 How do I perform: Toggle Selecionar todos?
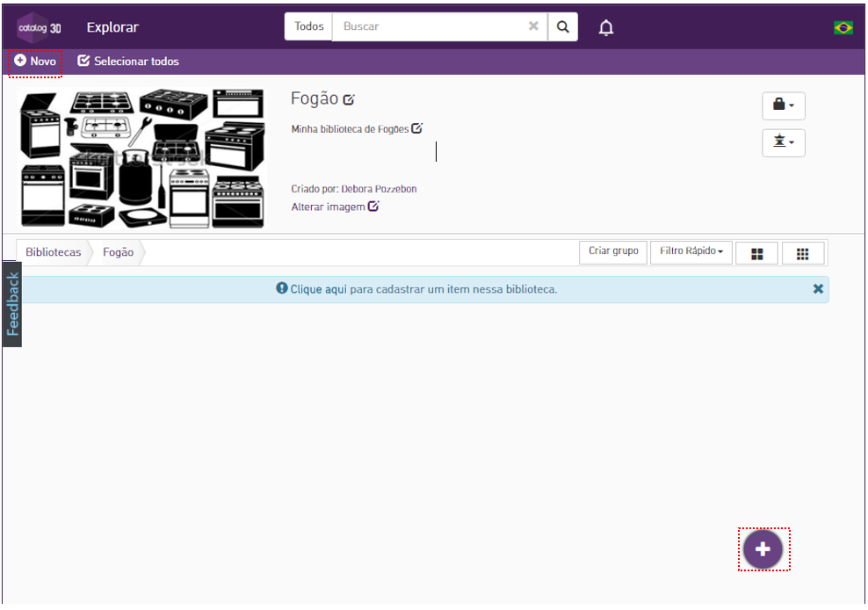pos(128,61)
